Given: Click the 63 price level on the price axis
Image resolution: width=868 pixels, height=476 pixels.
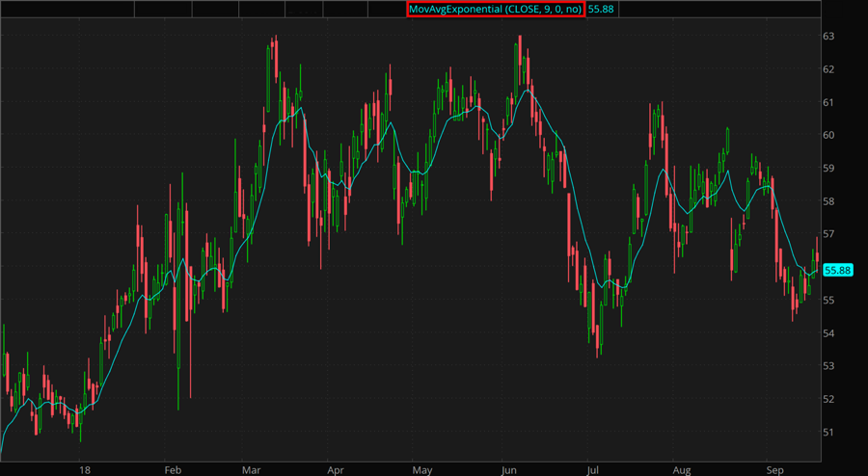Looking at the screenshot, I should (828, 37).
